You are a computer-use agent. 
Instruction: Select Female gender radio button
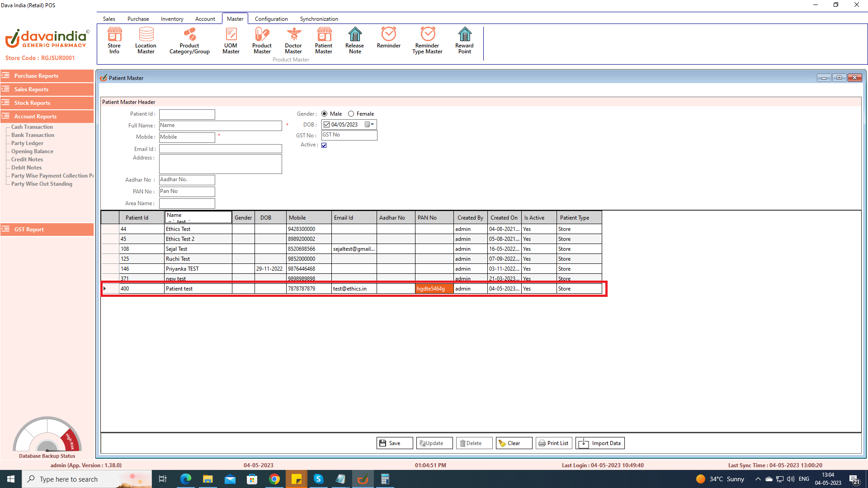[x=351, y=114]
